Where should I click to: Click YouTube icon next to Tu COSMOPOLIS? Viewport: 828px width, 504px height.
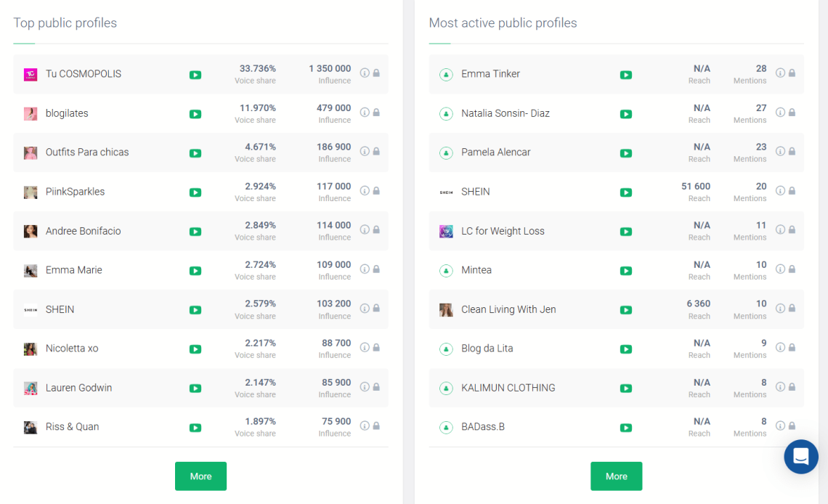coord(195,75)
